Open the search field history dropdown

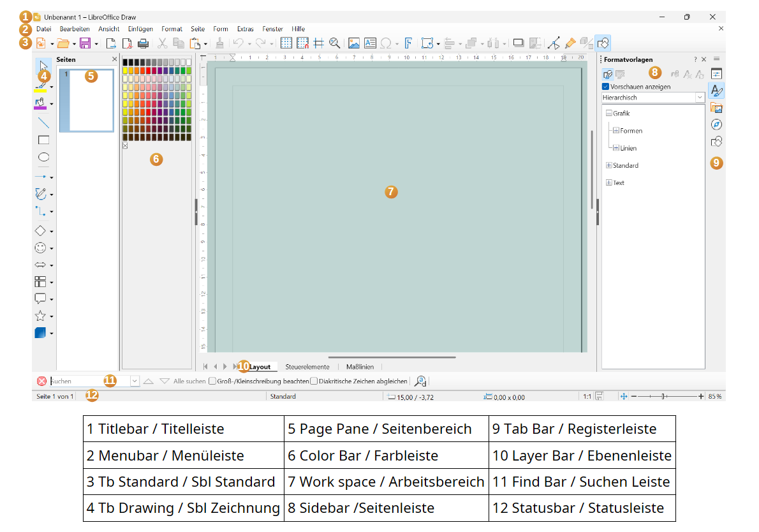pos(135,381)
